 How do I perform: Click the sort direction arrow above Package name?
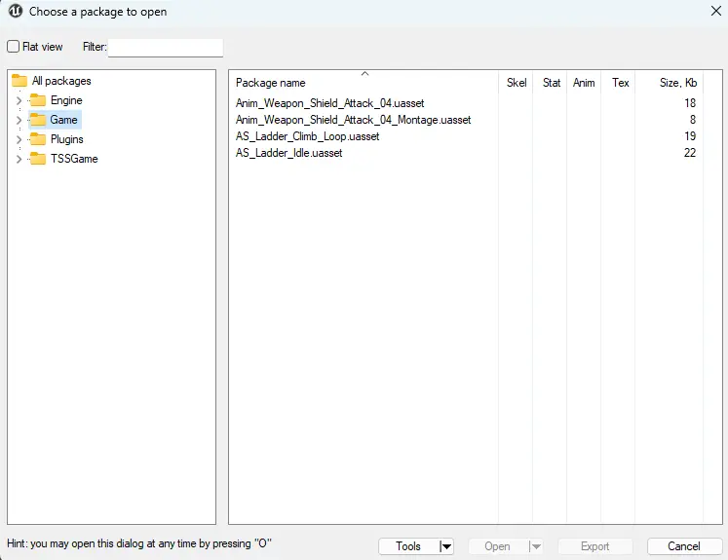(x=364, y=73)
